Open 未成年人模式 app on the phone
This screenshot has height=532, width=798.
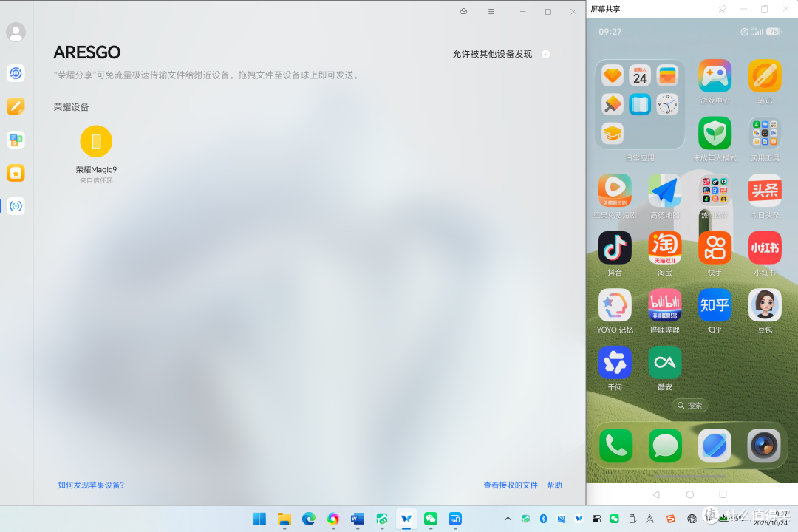click(715, 133)
